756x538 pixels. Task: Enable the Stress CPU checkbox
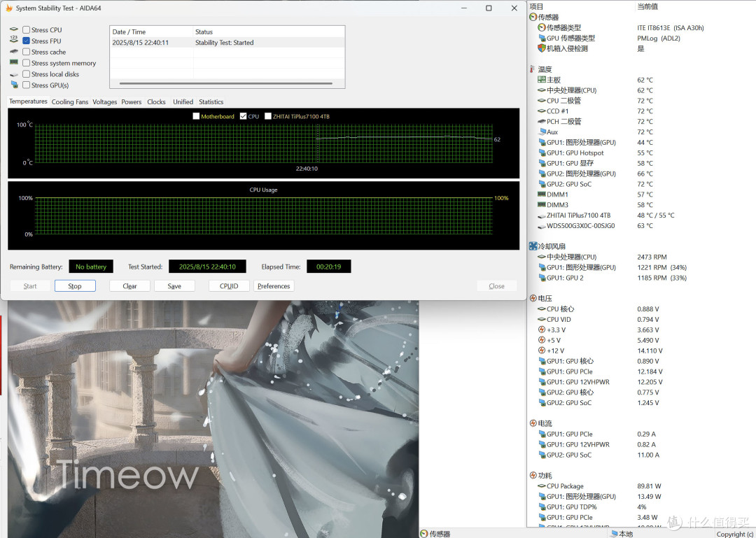[x=27, y=30]
